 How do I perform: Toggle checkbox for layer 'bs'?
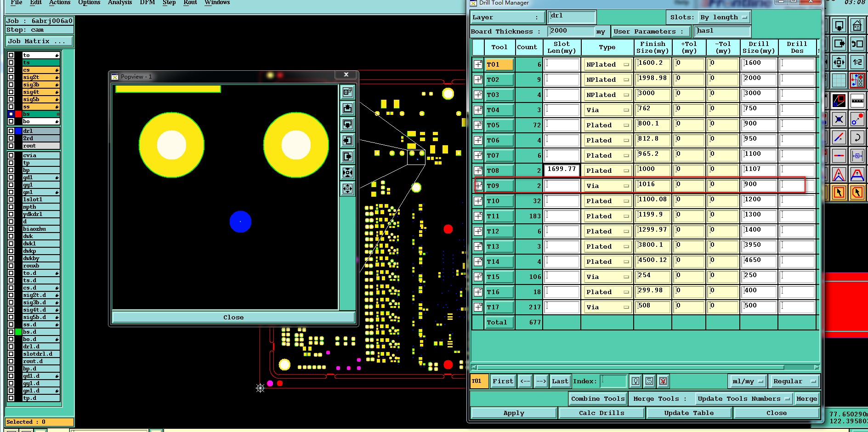(x=11, y=114)
